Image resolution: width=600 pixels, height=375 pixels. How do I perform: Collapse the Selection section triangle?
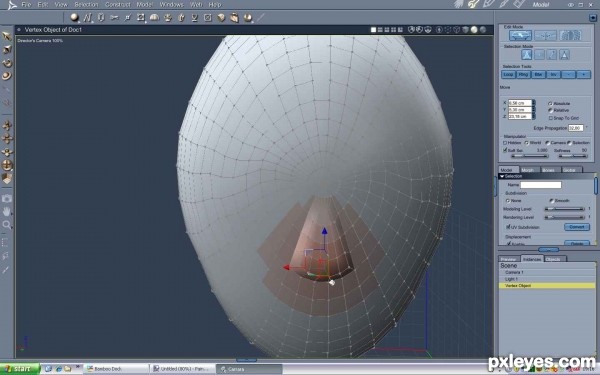click(502, 176)
